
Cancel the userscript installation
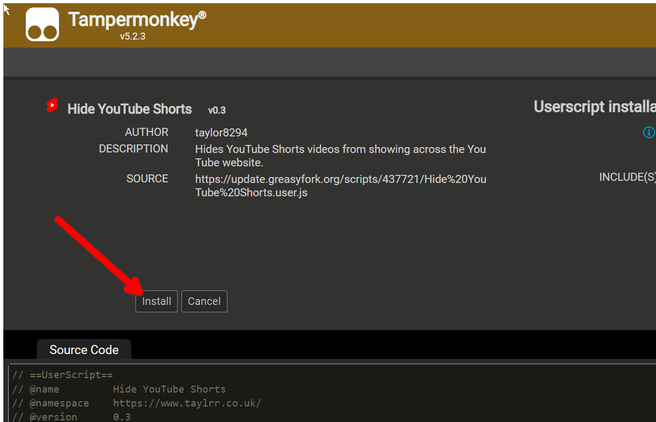[204, 301]
